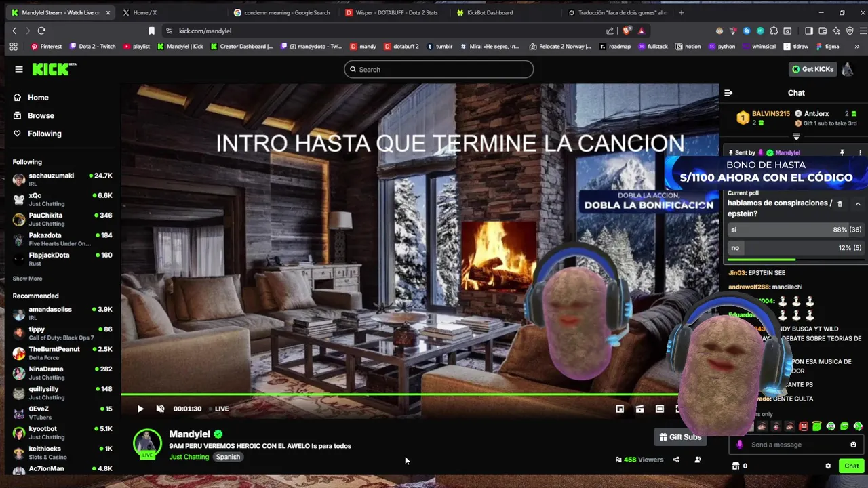Open the figma bookmark

pyautogui.click(x=827, y=47)
